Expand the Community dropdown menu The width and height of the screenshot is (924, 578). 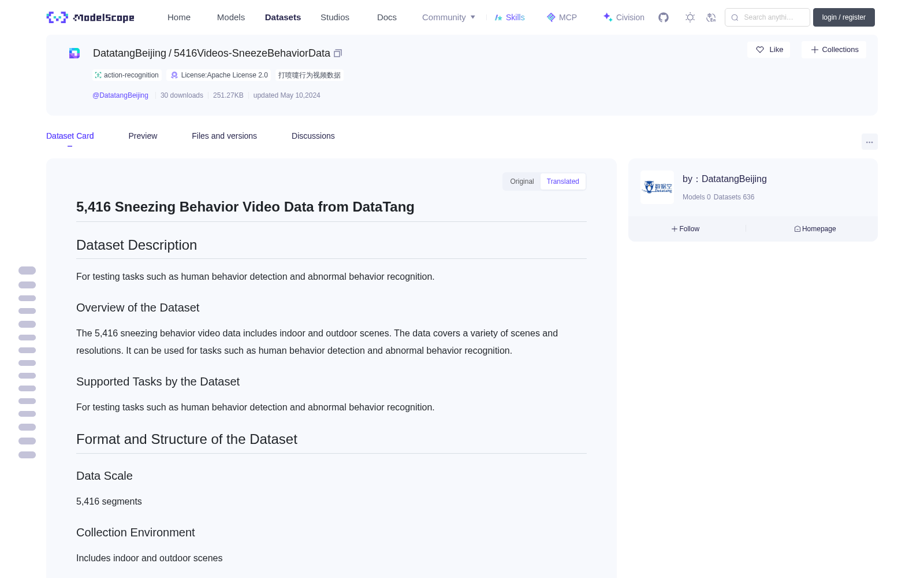pos(449,17)
